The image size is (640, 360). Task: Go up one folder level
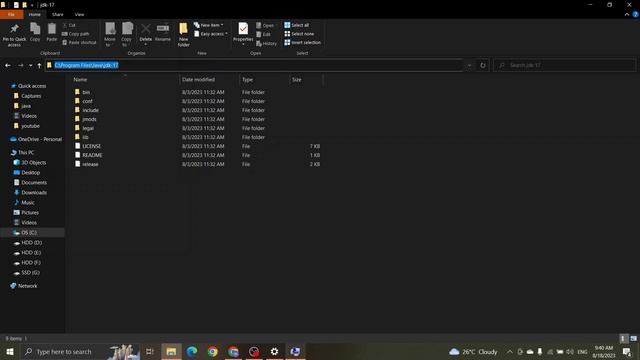tap(39, 65)
